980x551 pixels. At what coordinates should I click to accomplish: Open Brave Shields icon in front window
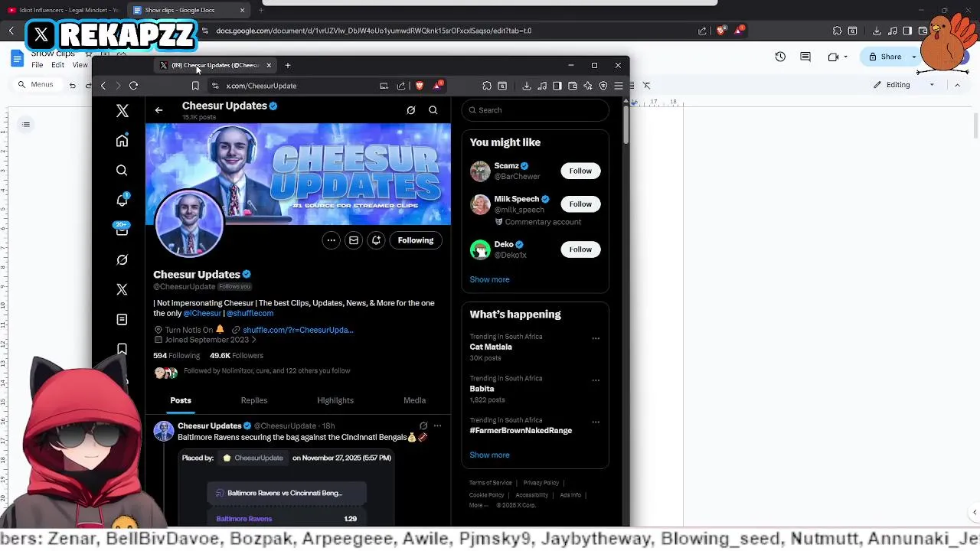click(419, 86)
